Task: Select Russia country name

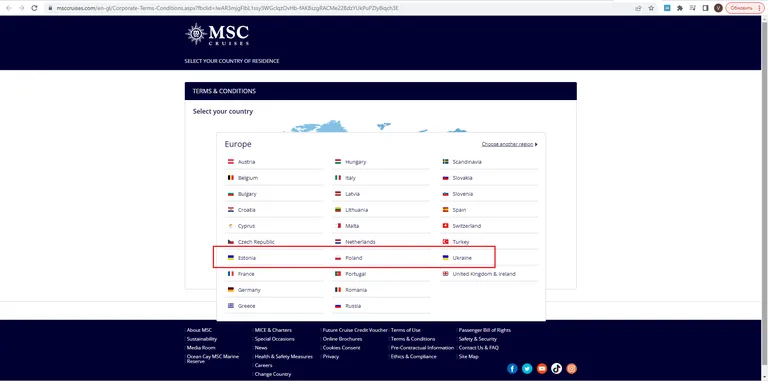Action: 353,306
